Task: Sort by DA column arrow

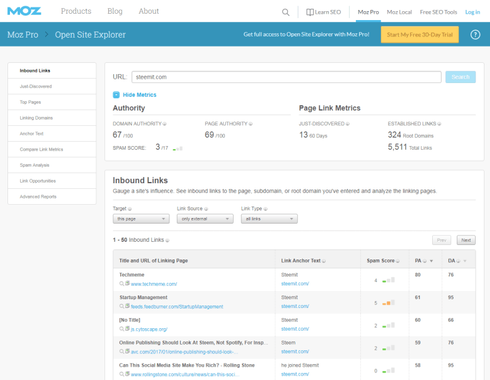Action: tap(465, 261)
